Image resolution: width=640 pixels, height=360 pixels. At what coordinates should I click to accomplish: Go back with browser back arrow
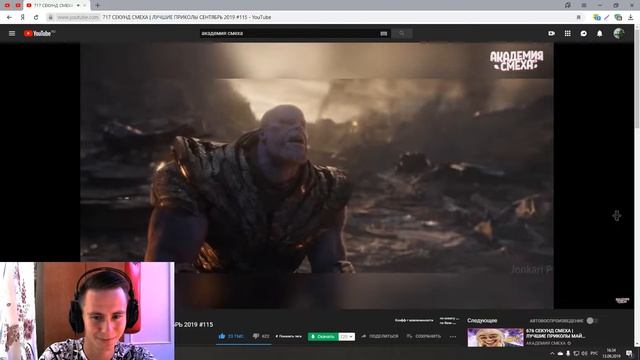click(9, 17)
